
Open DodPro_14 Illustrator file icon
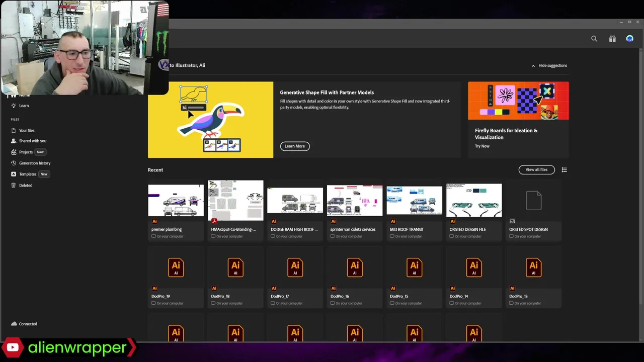pos(474,267)
